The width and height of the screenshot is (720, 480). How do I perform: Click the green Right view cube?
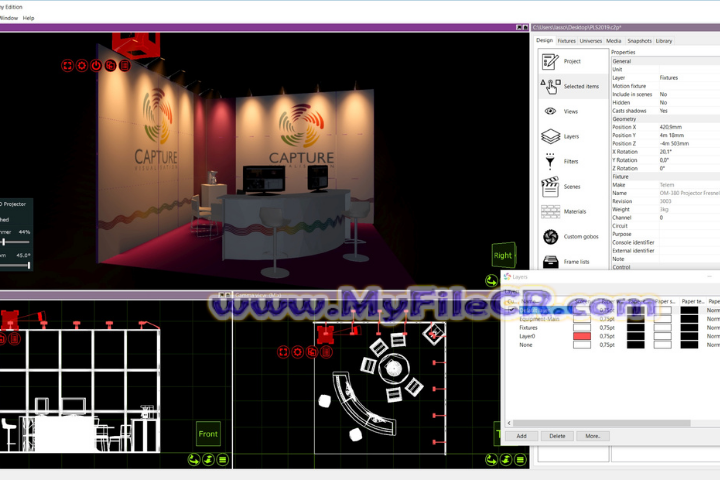504,255
